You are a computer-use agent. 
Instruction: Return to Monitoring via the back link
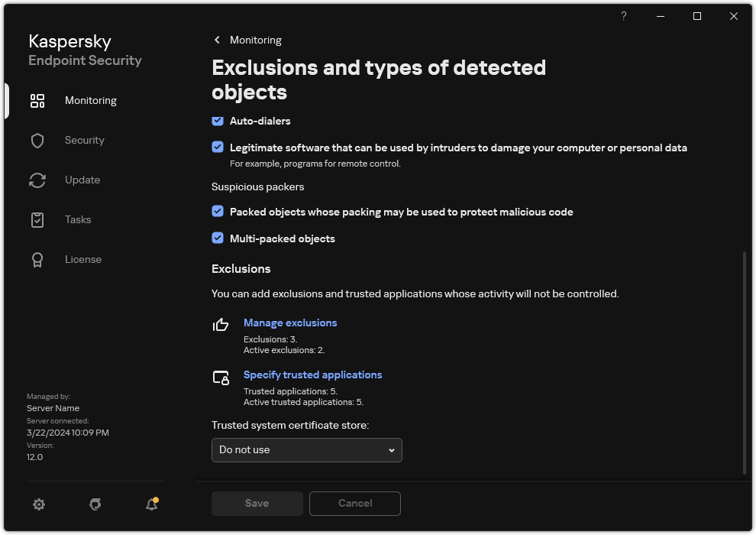click(256, 40)
